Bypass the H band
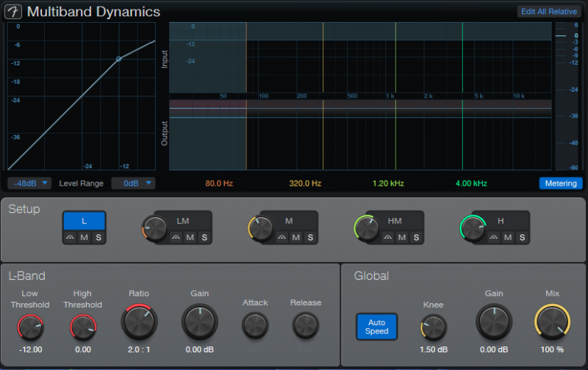This screenshot has height=370, width=588. pyautogui.click(x=494, y=237)
